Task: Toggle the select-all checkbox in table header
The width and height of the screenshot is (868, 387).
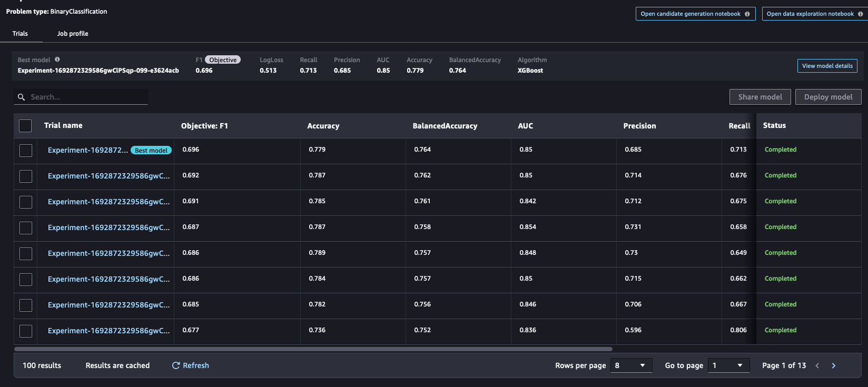Action: pos(25,126)
